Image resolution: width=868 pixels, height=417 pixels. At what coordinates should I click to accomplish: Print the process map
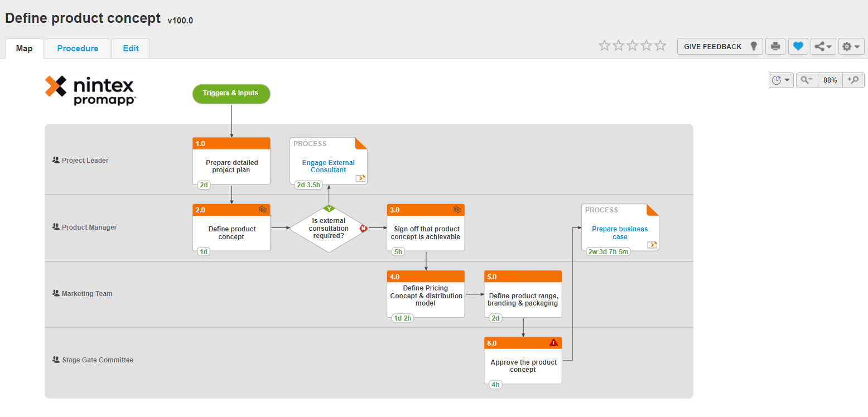pyautogui.click(x=775, y=46)
